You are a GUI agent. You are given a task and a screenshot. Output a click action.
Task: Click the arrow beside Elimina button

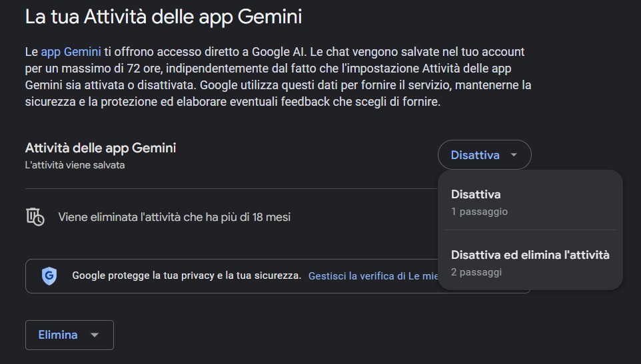[95, 335]
